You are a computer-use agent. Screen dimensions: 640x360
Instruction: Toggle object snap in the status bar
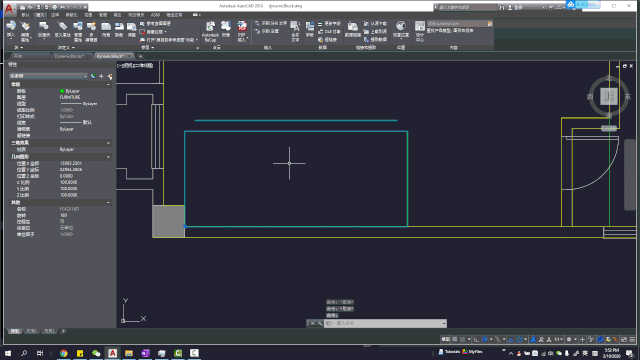tap(519, 339)
